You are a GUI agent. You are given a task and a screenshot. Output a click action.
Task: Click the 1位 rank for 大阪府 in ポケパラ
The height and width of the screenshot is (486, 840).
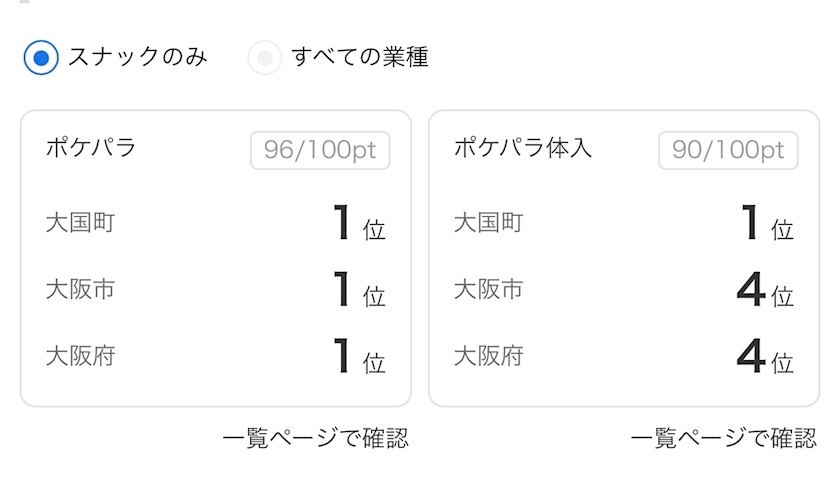pos(359,356)
